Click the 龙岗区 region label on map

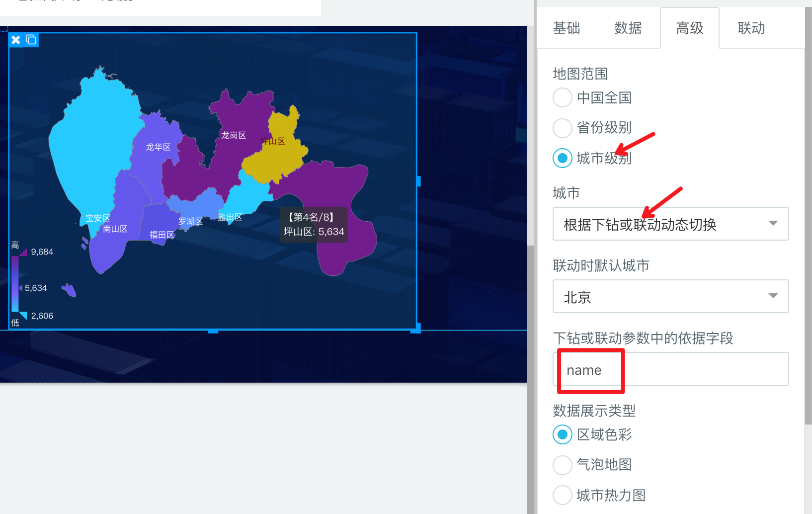[x=234, y=135]
